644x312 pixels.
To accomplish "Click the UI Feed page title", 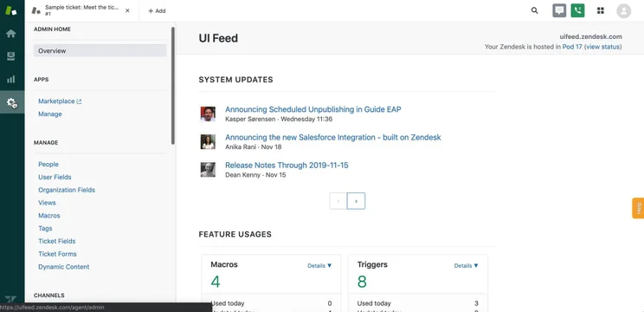I will (218, 38).
